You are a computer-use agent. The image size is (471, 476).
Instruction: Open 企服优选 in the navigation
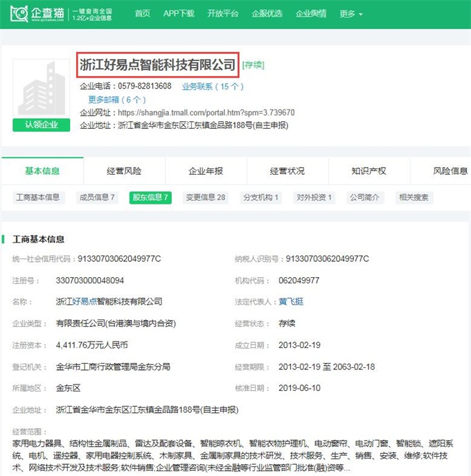267,14
